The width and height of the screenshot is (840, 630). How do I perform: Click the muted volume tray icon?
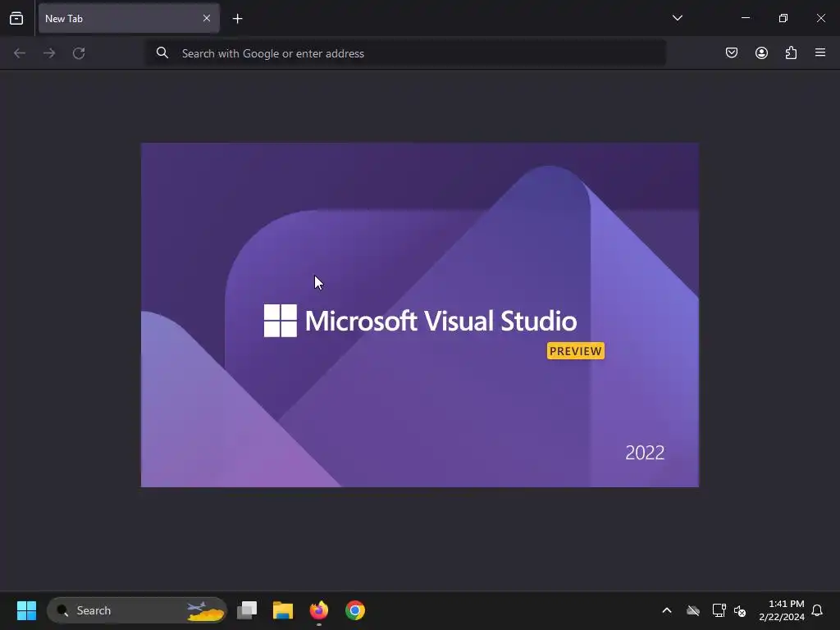pos(740,610)
